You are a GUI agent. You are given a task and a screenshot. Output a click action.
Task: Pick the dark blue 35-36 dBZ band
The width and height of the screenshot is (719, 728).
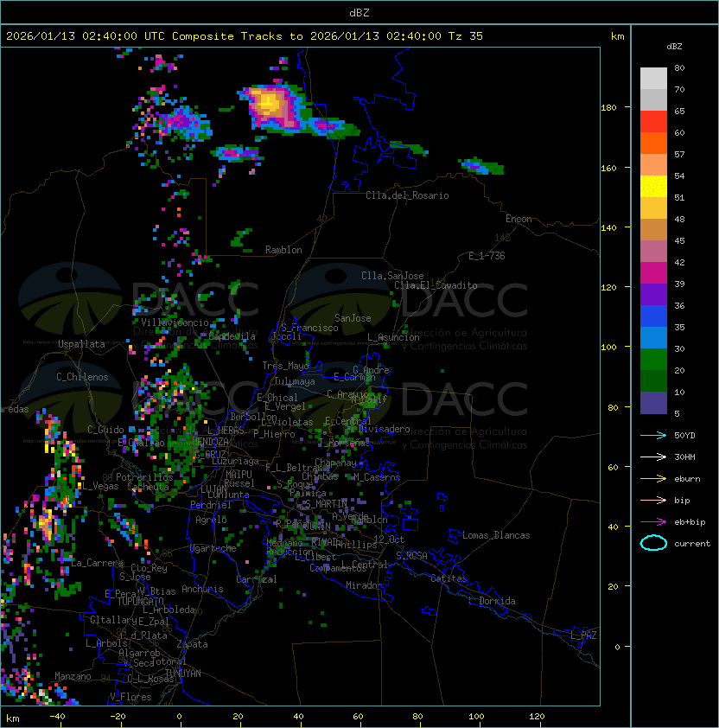click(653, 316)
